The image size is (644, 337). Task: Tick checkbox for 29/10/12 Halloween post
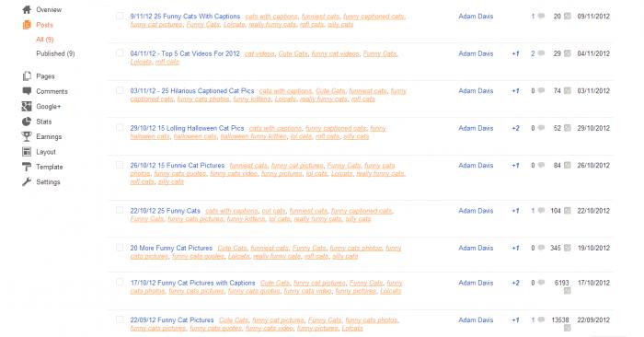[x=120, y=127]
